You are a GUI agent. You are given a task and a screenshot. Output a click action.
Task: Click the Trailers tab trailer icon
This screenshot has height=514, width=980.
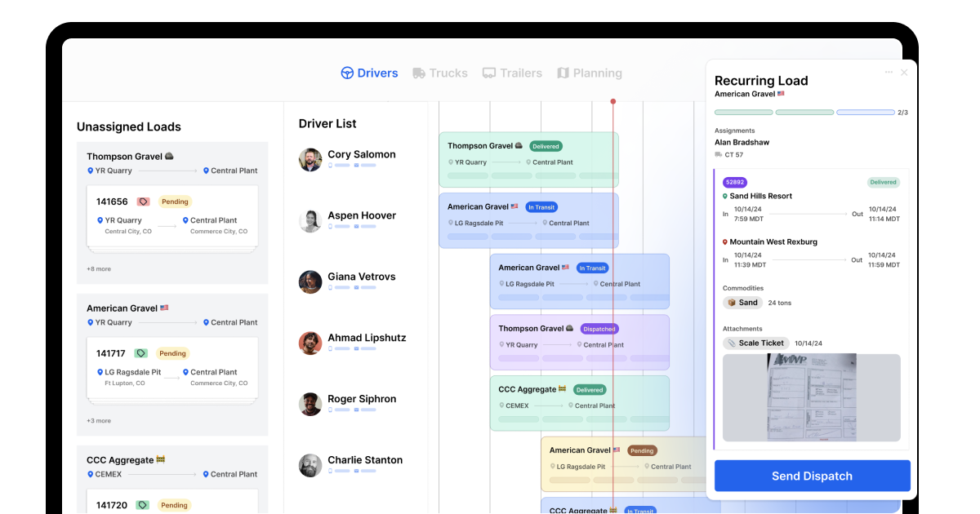point(489,73)
